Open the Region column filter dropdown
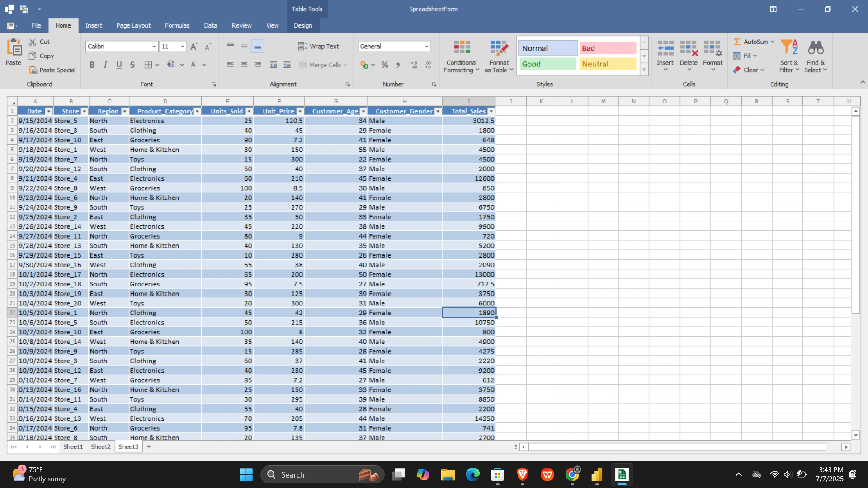 coord(125,112)
